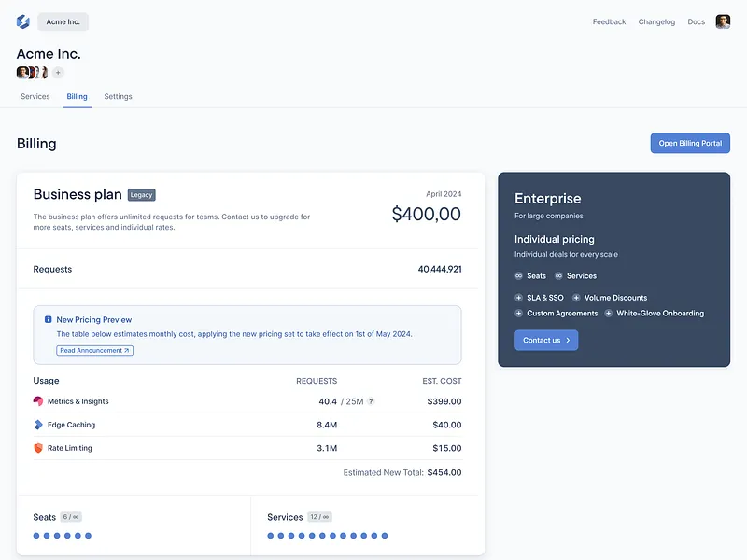Click the plus icon beside SLA & SSO
The image size is (747, 560).
point(519,298)
